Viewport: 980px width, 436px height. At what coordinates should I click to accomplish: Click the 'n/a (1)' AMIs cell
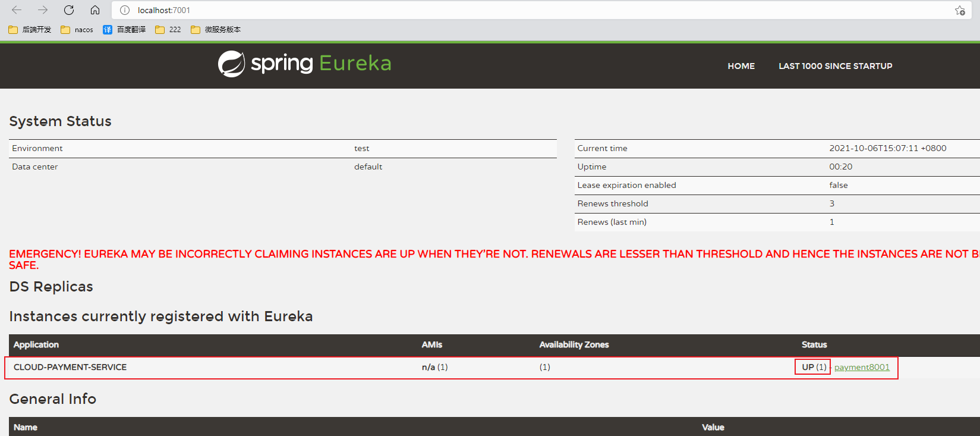[434, 367]
